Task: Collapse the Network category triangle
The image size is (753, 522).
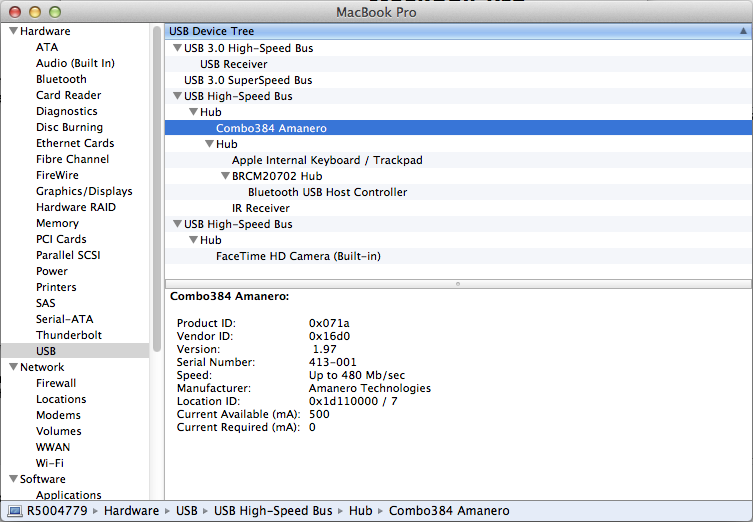Action: (x=13, y=367)
